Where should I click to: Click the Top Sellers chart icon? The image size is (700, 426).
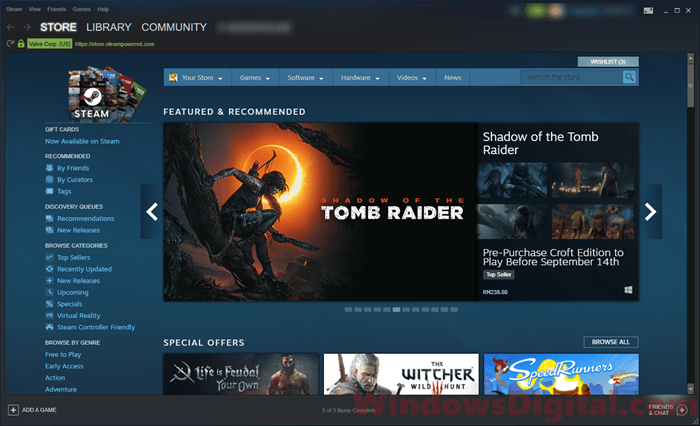coord(50,257)
